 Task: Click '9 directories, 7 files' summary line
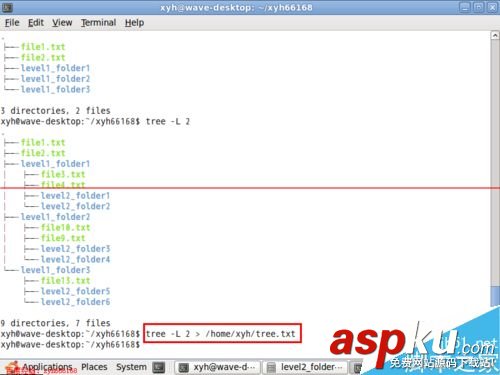tap(55, 323)
